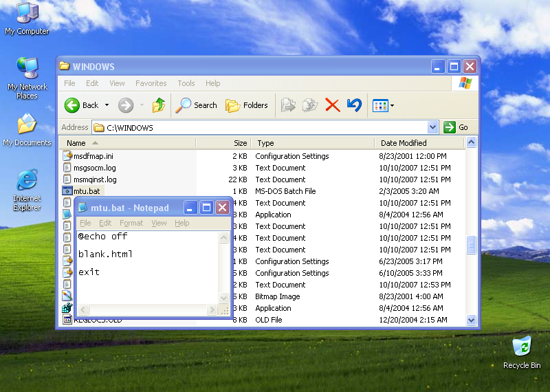Screen dimensions: 550x392
Task: Open Notepad Help menu
Action: click(x=181, y=223)
